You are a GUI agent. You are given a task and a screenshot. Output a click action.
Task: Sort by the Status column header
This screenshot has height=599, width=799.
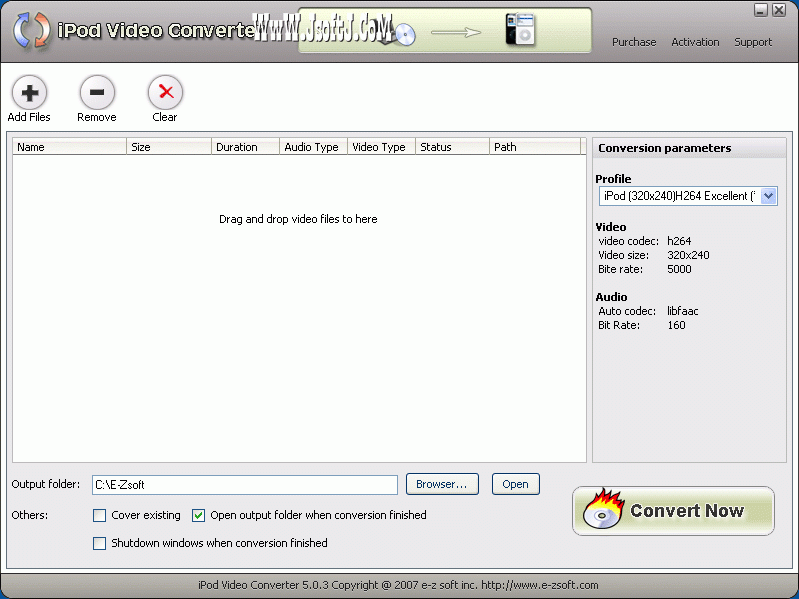(x=452, y=147)
